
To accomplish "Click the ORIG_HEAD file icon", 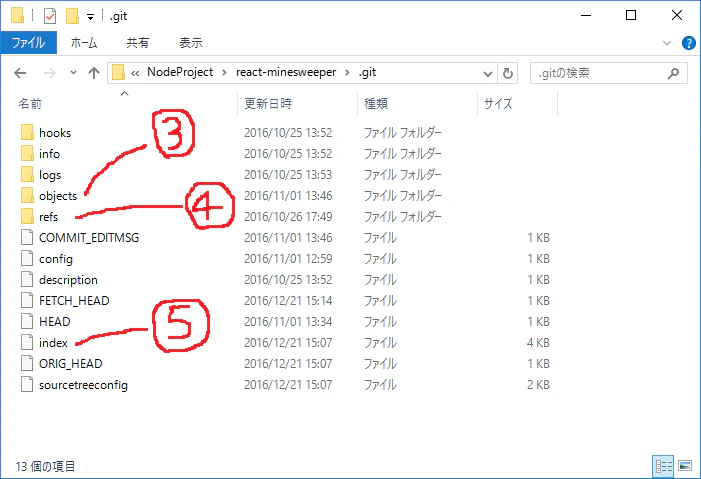I will point(27,364).
